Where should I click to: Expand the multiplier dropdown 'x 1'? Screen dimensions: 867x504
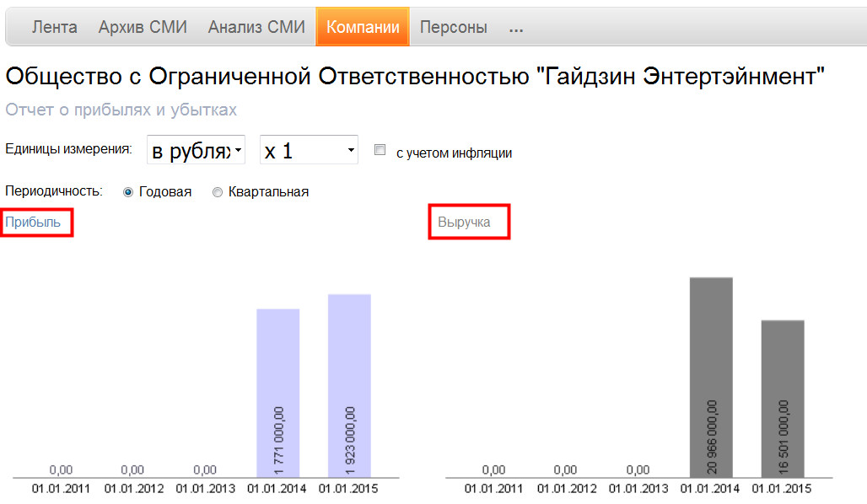coord(309,150)
